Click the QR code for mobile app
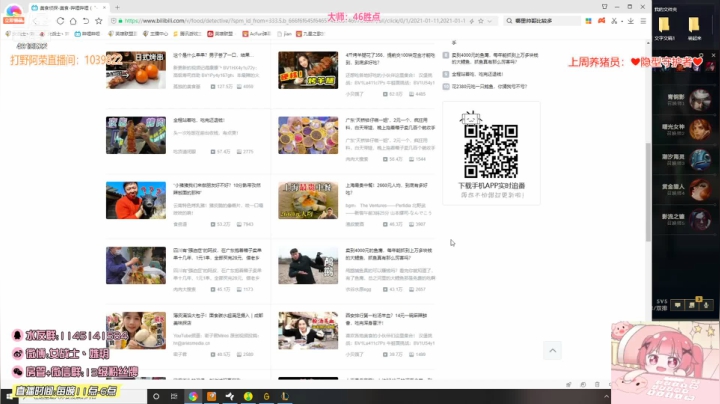The height and width of the screenshot is (404, 720). pos(491,151)
